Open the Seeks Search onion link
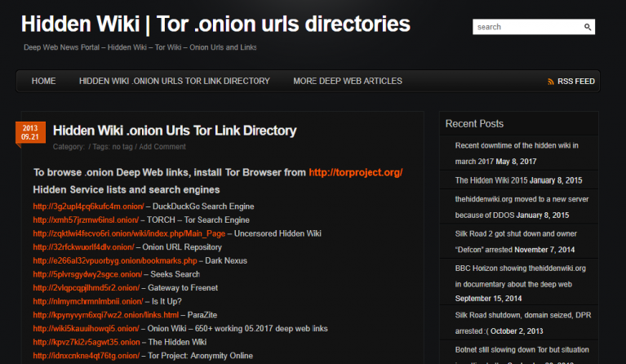 point(87,274)
